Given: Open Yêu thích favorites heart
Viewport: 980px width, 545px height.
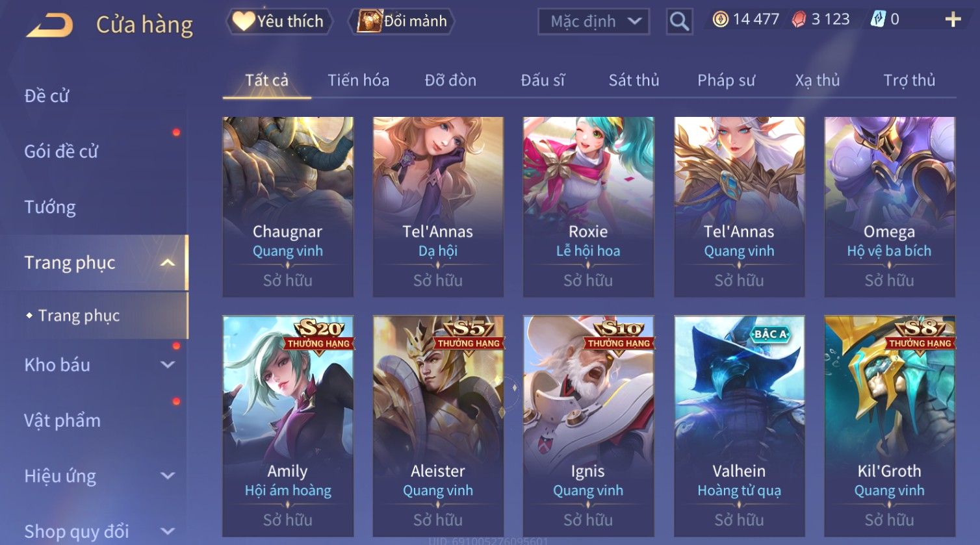Looking at the screenshot, I should [x=244, y=21].
